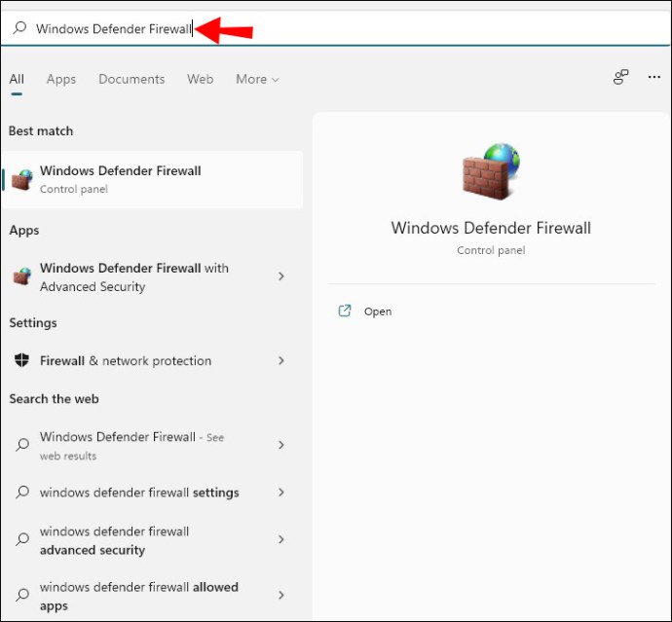Click search icon beside allowed apps suggestion
This screenshot has height=622, width=672.
[21, 595]
